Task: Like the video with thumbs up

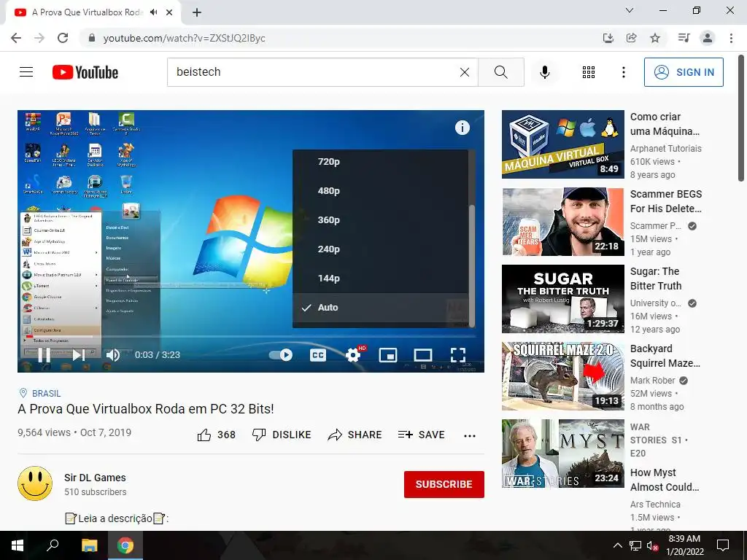Action: [x=216, y=435]
